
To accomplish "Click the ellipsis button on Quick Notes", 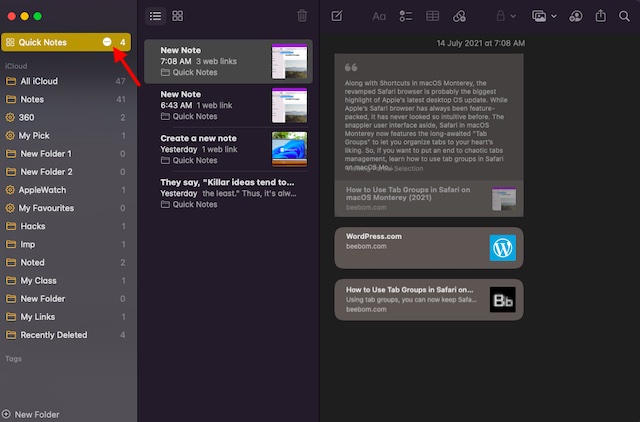I will (x=107, y=42).
